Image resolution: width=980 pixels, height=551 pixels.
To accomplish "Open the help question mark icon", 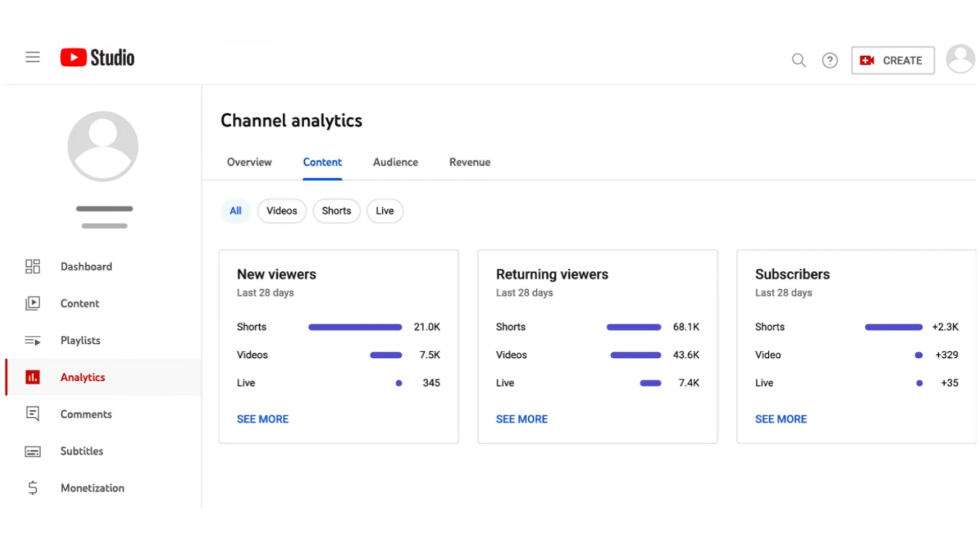I will coord(829,61).
